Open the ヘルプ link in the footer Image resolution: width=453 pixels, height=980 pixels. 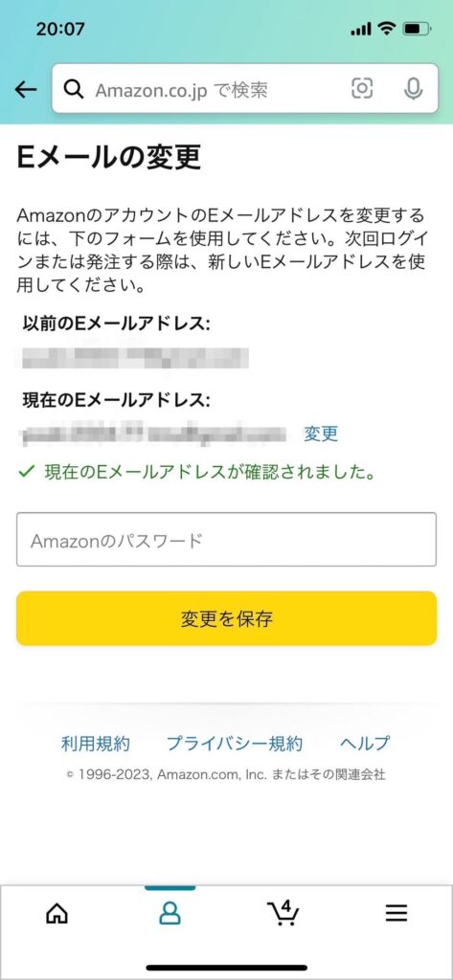click(365, 744)
